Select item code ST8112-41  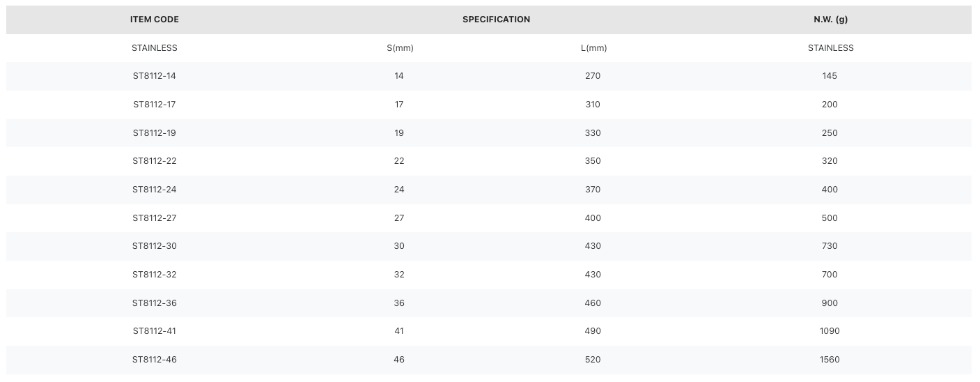[x=155, y=331]
